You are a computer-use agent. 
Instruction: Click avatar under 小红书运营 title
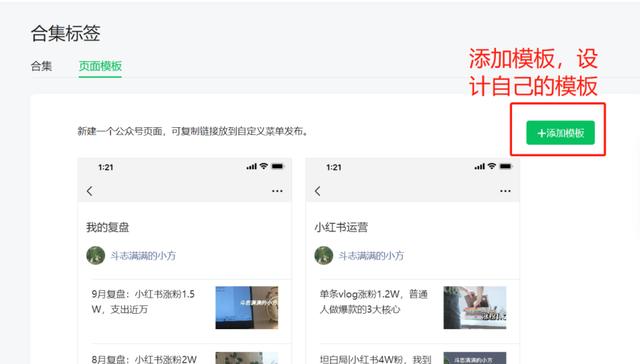pos(324,255)
